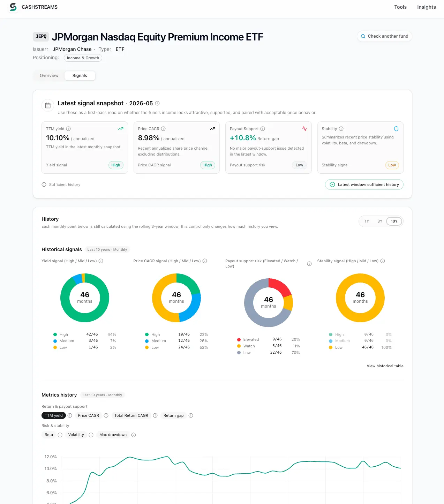Click the shield icon on Stability card
The height and width of the screenshot is (504, 444).
point(396,129)
